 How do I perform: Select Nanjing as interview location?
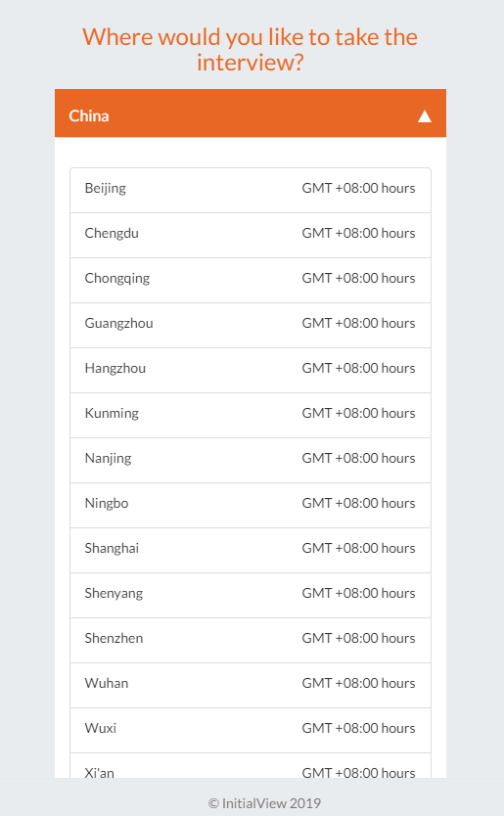tap(251, 460)
